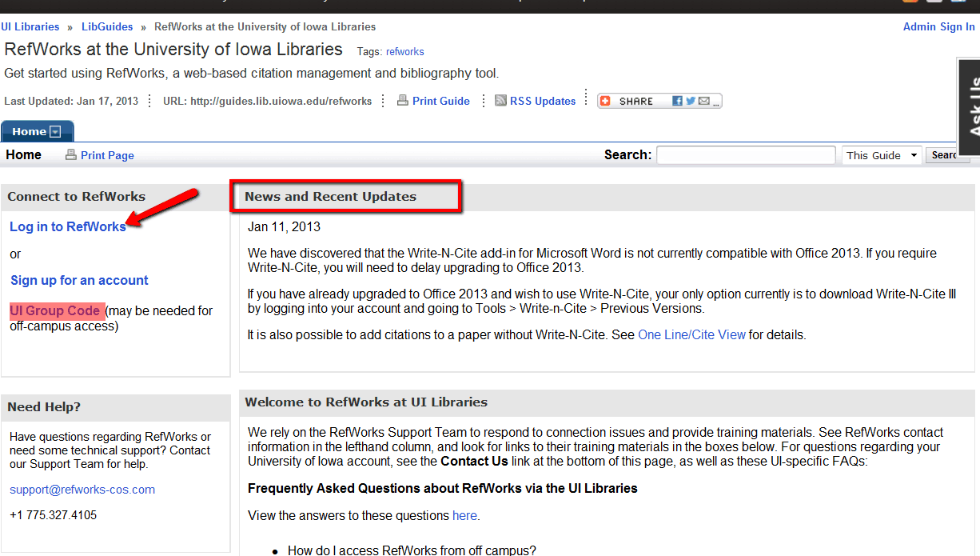This screenshot has height=556, width=980.
Task: Click the Facebook icon in Share bar
Action: click(x=677, y=101)
